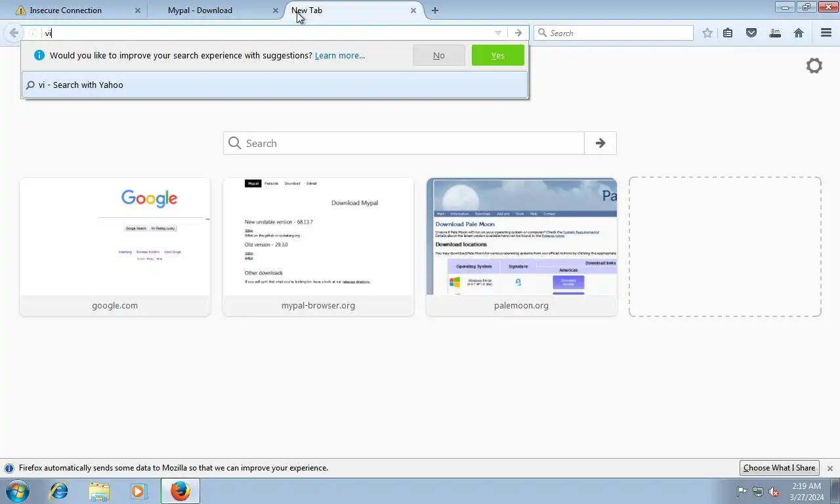
Task: Open the Windows Start menu
Action: click(17, 491)
